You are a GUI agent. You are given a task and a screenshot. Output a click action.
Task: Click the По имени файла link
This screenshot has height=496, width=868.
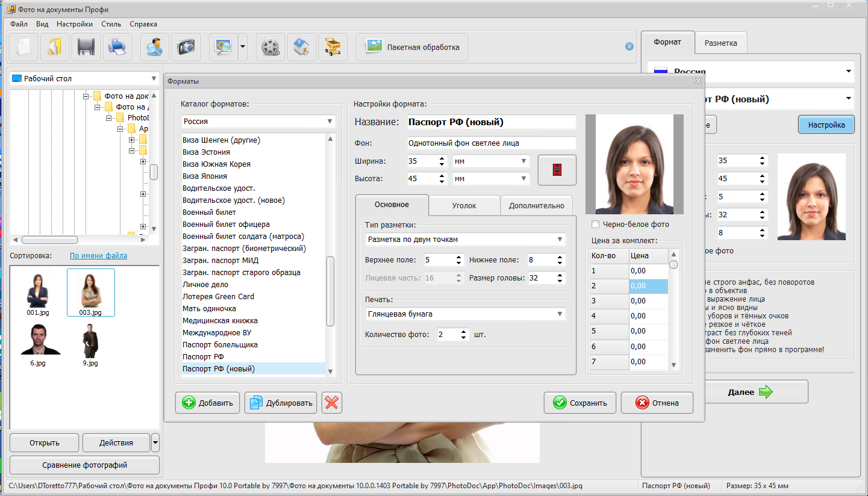(x=99, y=256)
